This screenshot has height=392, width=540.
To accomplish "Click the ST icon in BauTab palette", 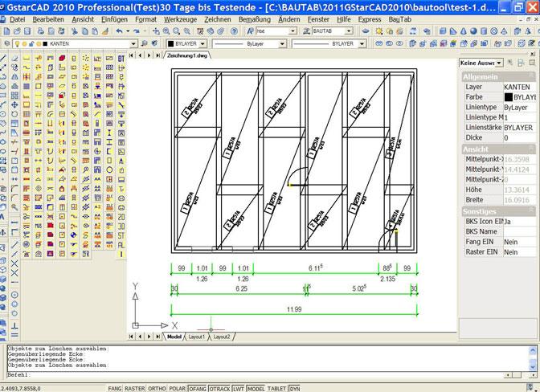I will click(121, 235).
